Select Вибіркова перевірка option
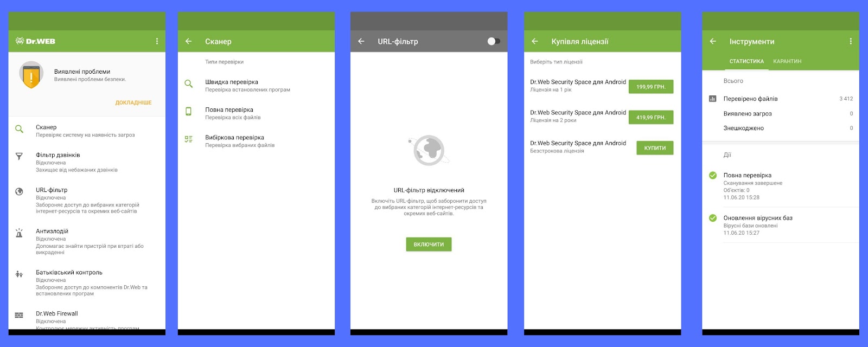The width and height of the screenshot is (868, 347). pos(256,141)
